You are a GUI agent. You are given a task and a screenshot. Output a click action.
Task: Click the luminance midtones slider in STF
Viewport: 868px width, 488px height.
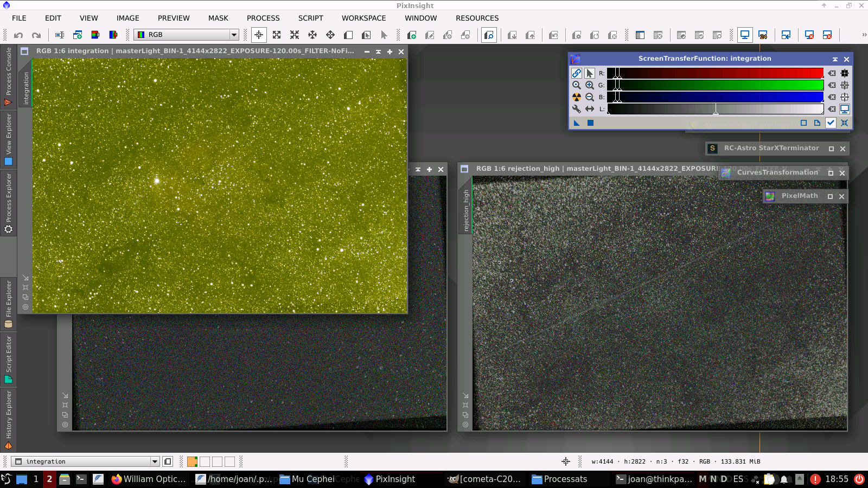(x=716, y=111)
